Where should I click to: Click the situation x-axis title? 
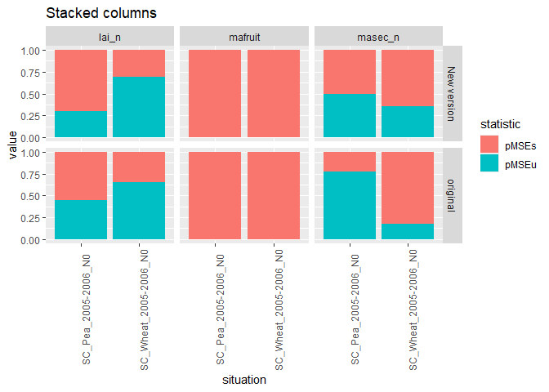[x=243, y=379]
